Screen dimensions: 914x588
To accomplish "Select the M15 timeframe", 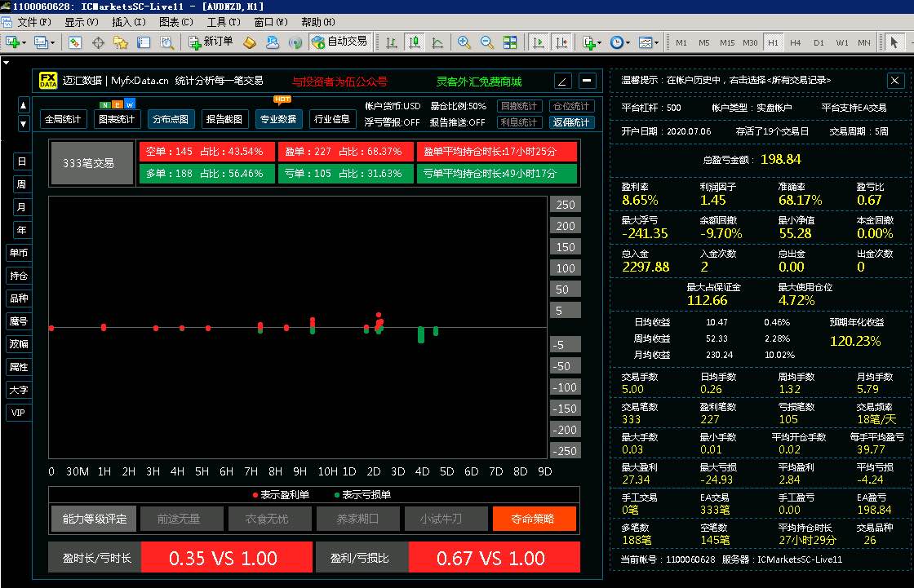I will [727, 42].
